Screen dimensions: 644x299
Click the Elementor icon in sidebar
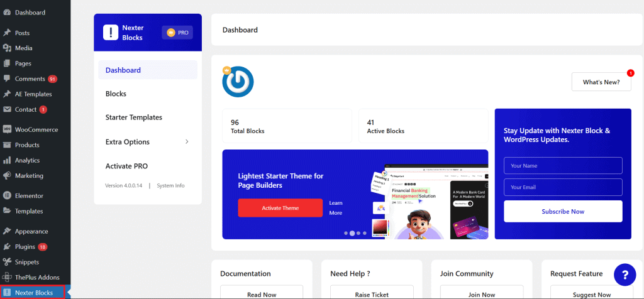click(6, 195)
